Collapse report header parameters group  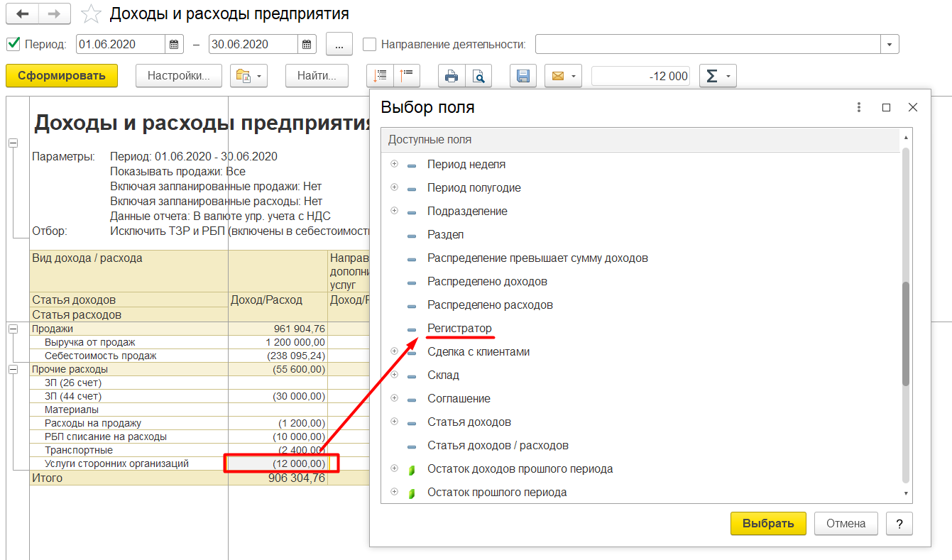13,143
